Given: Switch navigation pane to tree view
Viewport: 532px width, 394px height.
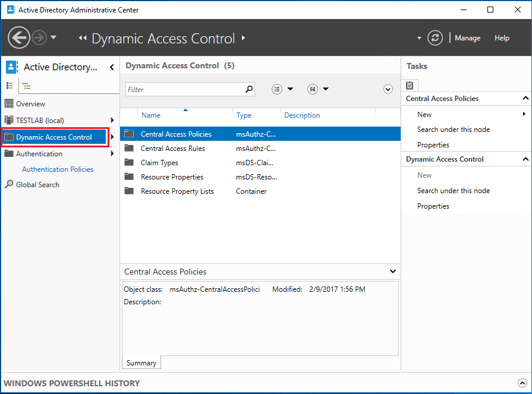Looking at the screenshot, I should 26,86.
